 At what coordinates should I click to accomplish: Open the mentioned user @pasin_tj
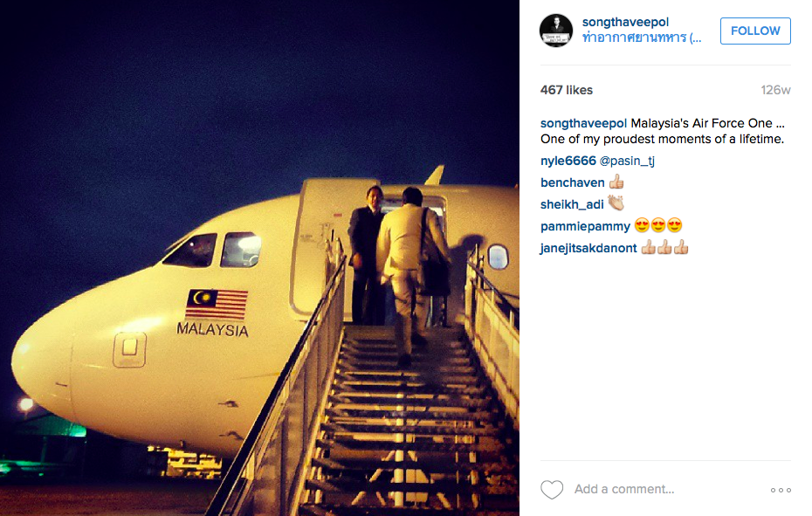(x=627, y=162)
